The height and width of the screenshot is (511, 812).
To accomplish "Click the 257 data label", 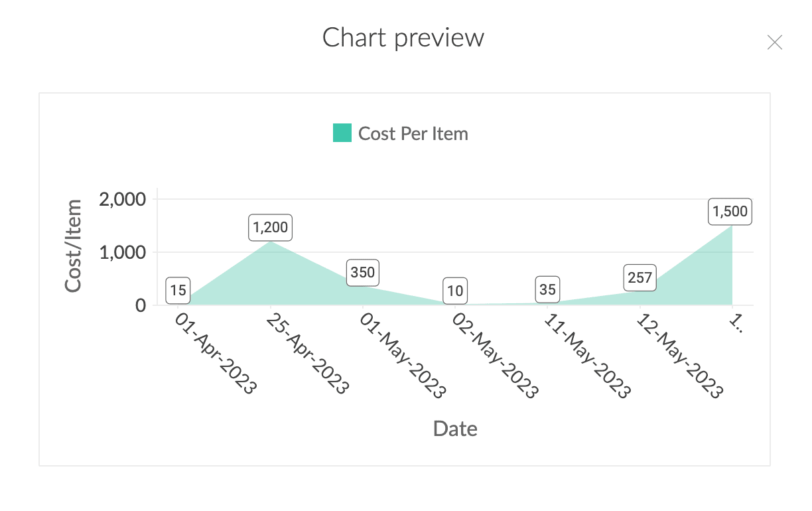I will tap(640, 278).
